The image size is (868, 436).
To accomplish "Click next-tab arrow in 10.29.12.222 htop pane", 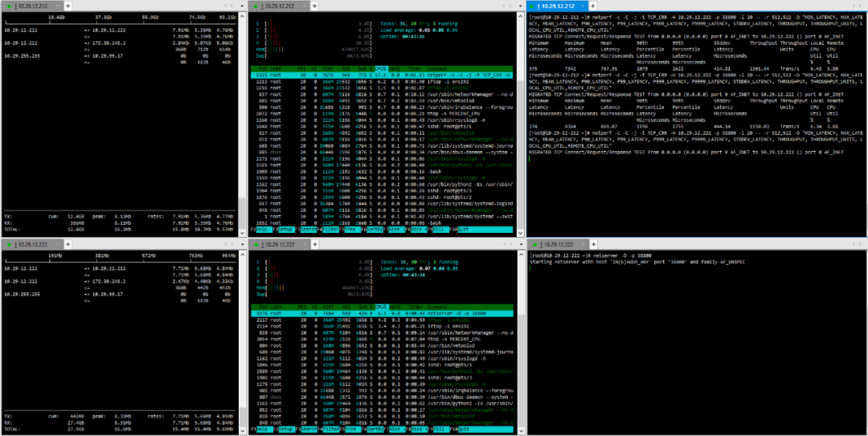I will 510,245.
